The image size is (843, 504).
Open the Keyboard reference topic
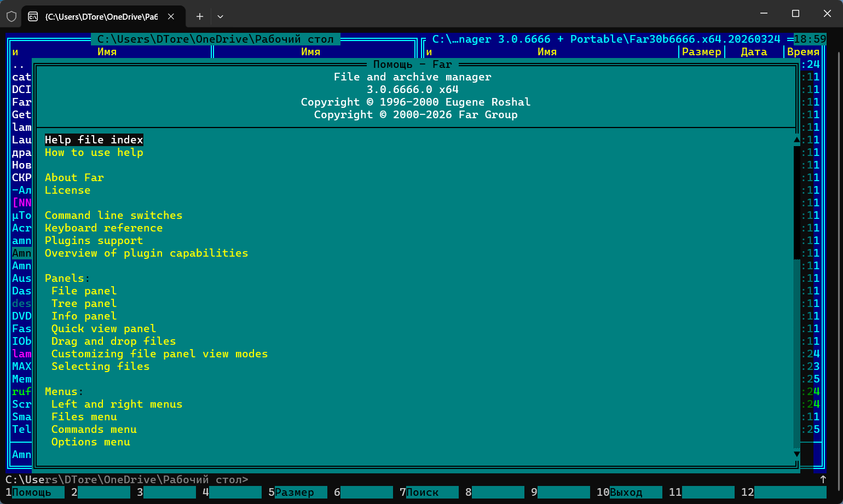click(x=103, y=228)
